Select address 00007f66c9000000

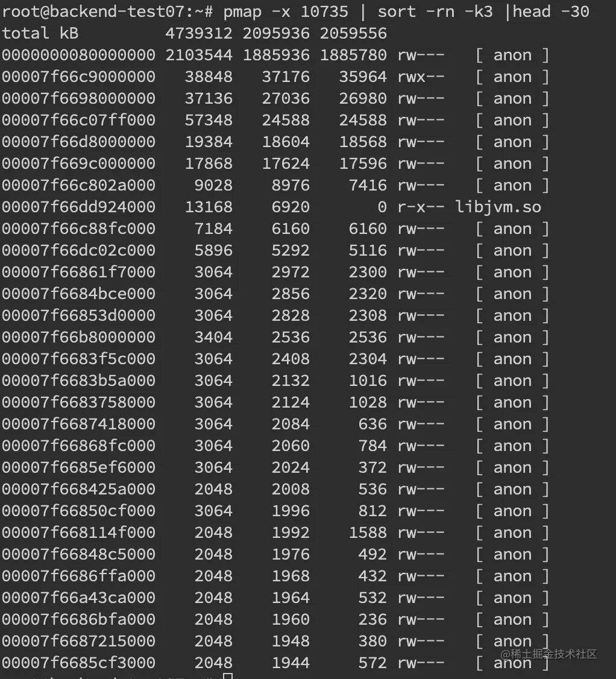click(x=79, y=77)
